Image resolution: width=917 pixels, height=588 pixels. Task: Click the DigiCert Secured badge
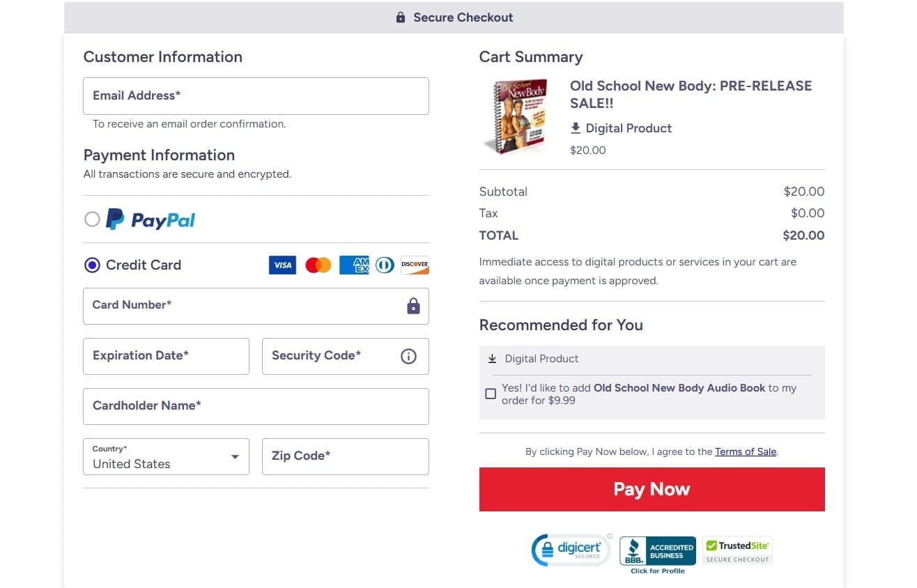click(x=571, y=550)
